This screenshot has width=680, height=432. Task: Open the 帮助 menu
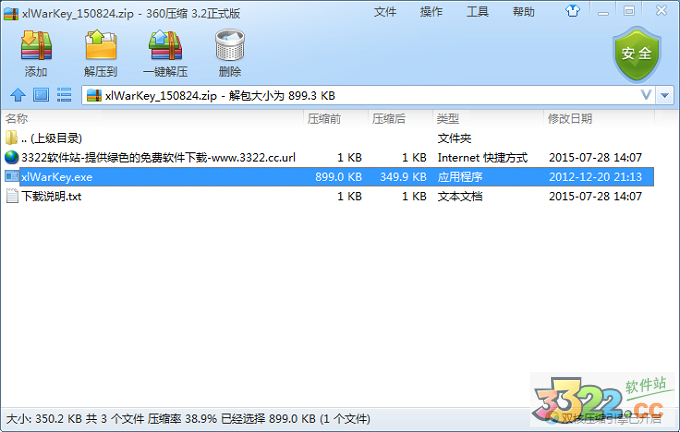tap(523, 12)
